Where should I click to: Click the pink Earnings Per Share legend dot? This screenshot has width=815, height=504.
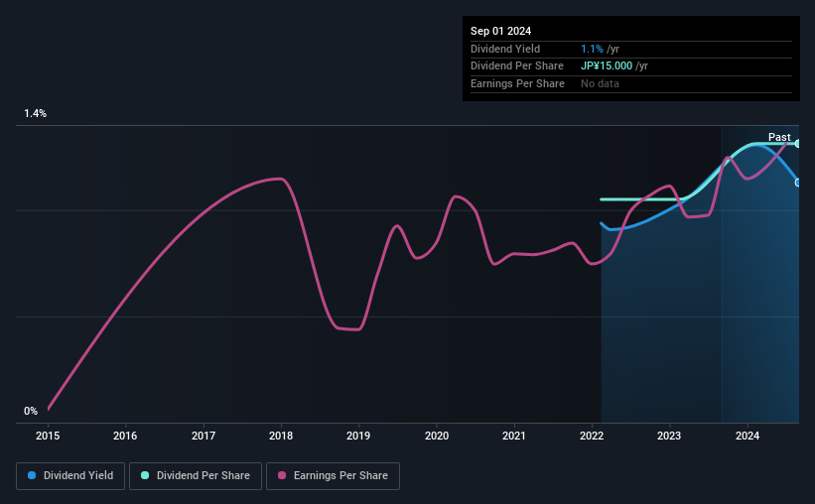click(x=282, y=475)
